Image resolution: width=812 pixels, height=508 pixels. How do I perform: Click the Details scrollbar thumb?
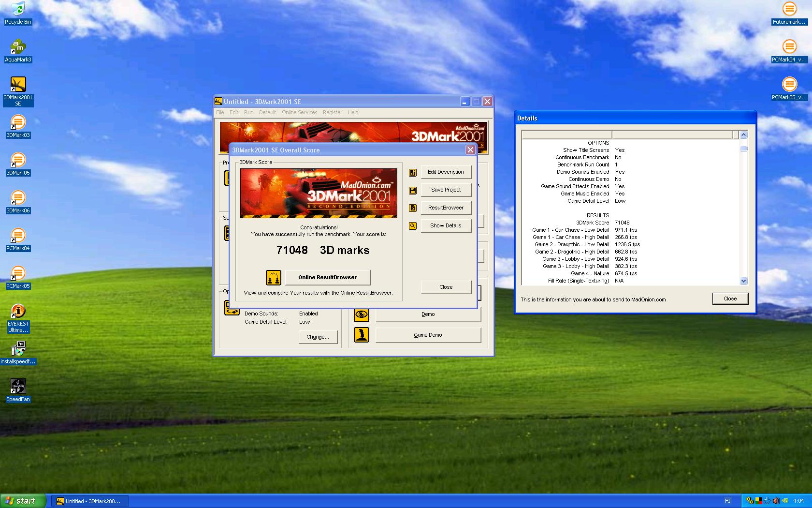pos(743,149)
